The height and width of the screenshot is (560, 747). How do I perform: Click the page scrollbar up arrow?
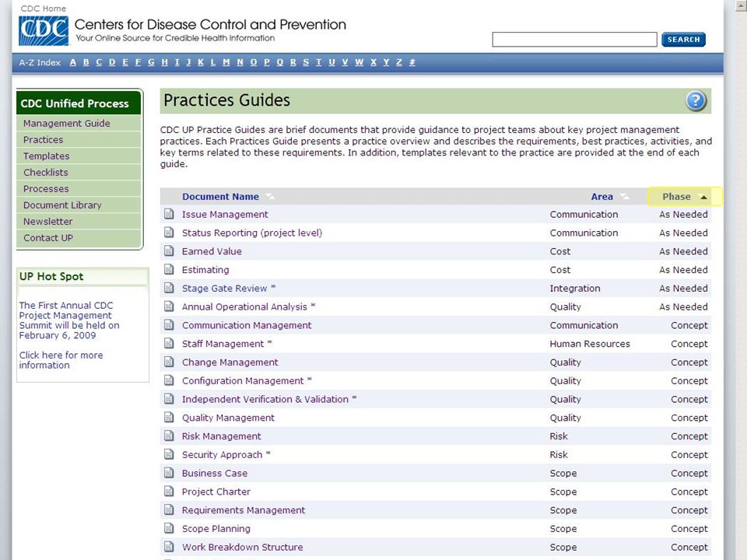point(742,5)
